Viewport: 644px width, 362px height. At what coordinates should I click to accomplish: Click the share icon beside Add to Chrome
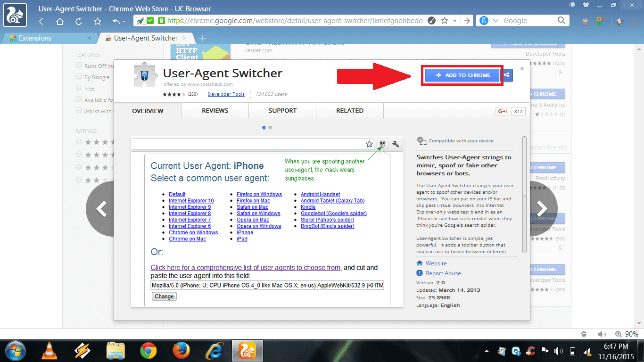tap(507, 75)
